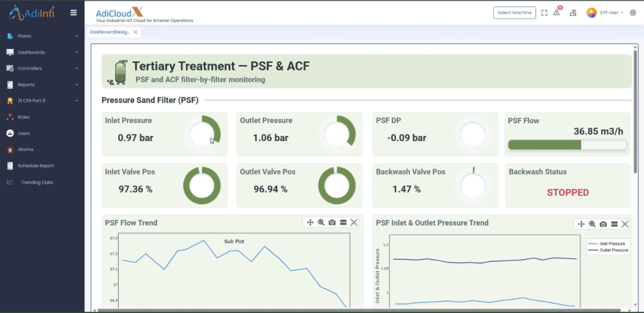Select zoom tool on Pressure Trend chart
Image resolution: width=644 pixels, height=313 pixels.
tap(592, 224)
